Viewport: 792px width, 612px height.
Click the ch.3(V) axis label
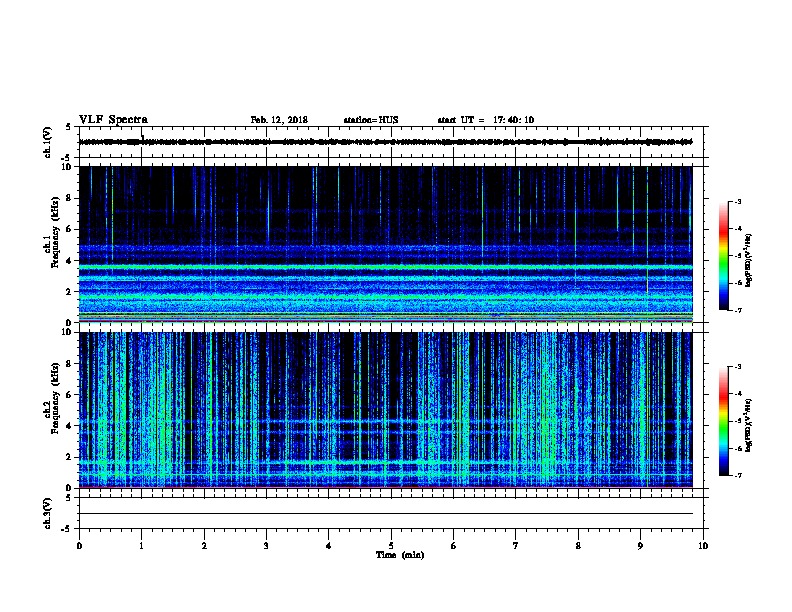point(48,513)
